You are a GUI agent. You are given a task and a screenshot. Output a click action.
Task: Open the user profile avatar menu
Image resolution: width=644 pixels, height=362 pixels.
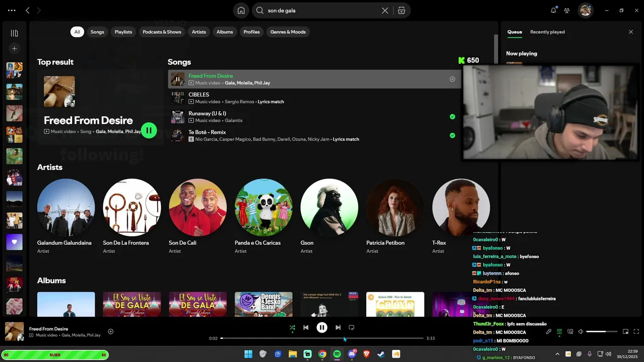point(585,10)
